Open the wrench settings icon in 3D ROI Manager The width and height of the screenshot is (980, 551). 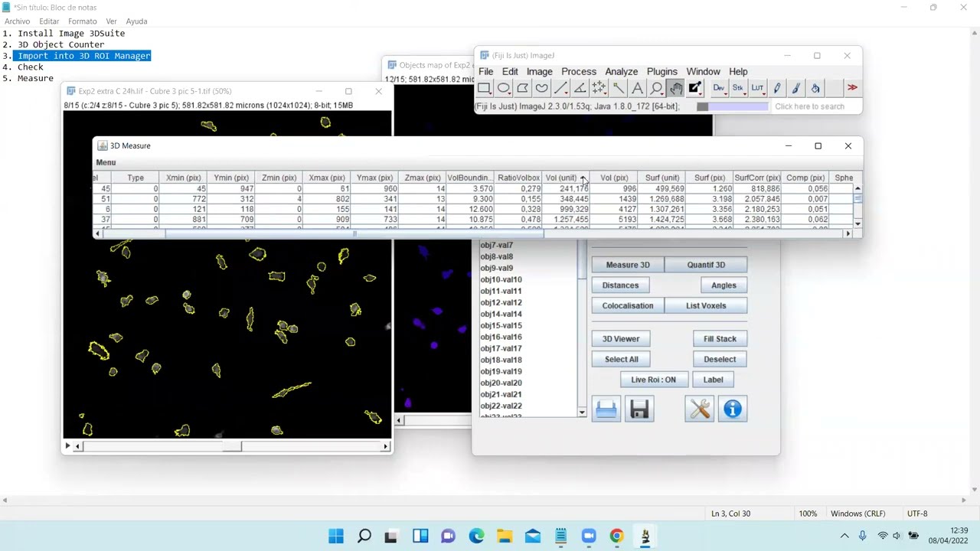[699, 409]
